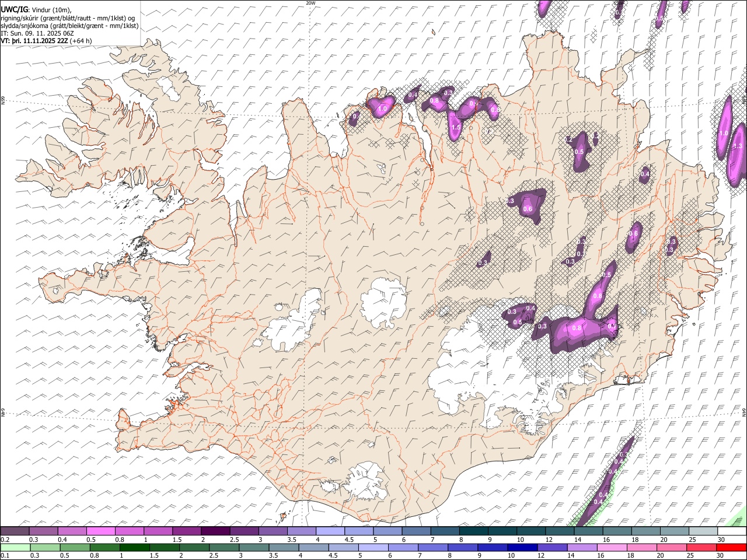This screenshot has height=560, width=747.
Task: Click the header line starting "slydda/snjókoma"
Action: pos(69,26)
